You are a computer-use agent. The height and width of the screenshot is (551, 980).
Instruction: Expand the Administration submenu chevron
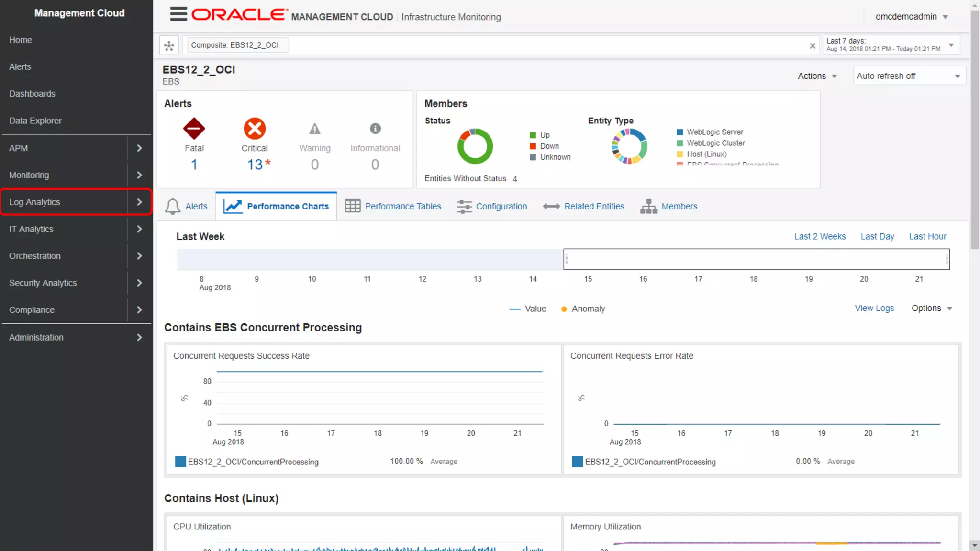point(139,337)
